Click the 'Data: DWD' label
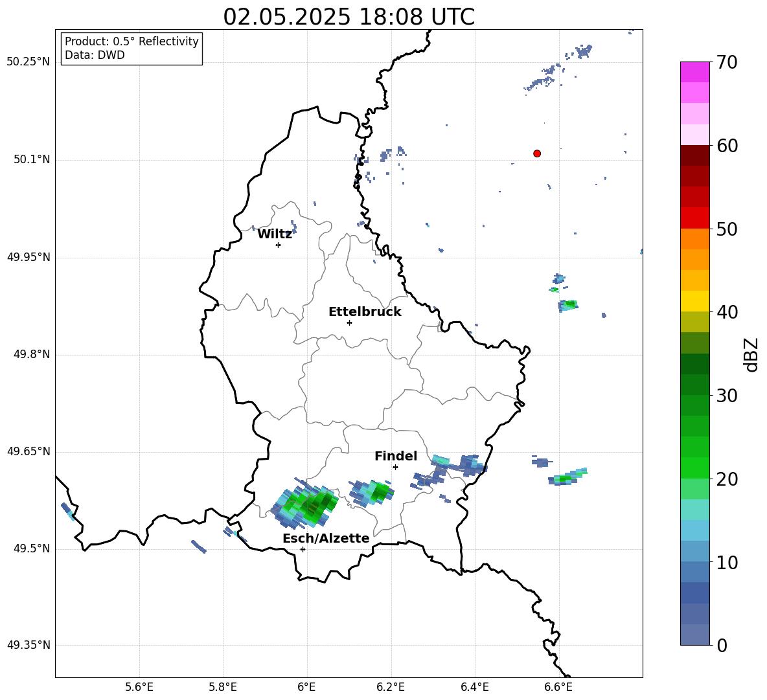The image size is (767, 700). point(95,55)
